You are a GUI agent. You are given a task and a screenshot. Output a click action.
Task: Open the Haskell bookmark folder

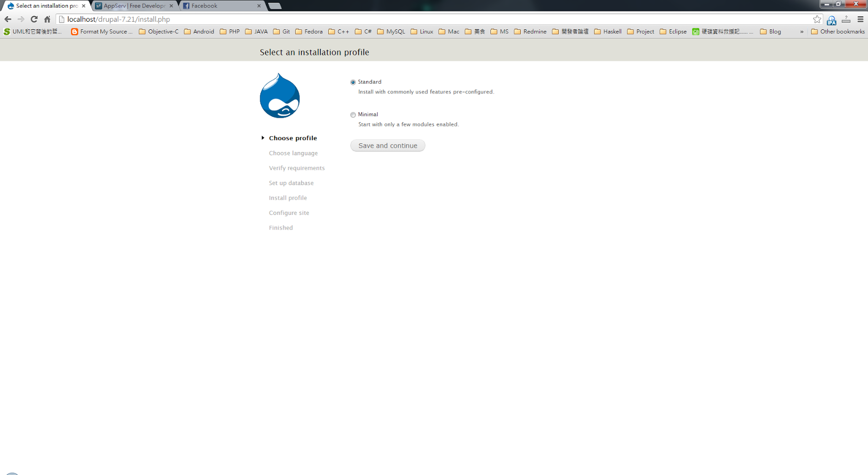[608, 31]
